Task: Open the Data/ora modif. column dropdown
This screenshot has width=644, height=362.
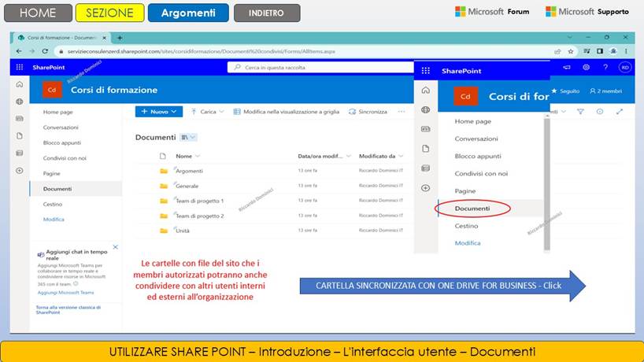Action: point(349,156)
